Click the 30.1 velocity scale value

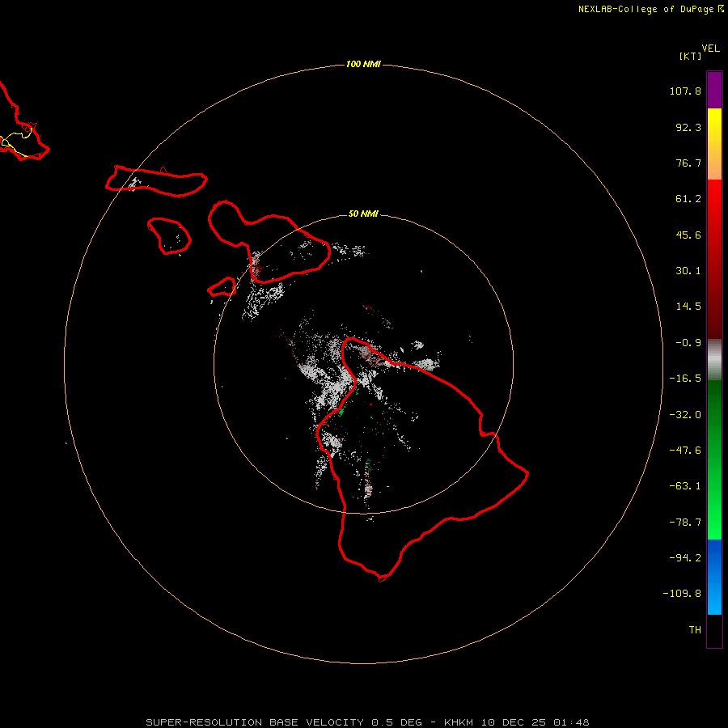coord(688,271)
